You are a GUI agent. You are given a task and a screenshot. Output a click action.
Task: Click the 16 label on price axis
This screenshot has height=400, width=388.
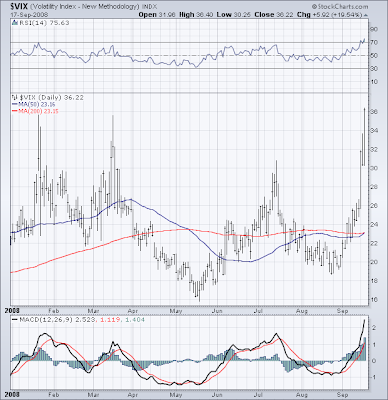(x=374, y=300)
